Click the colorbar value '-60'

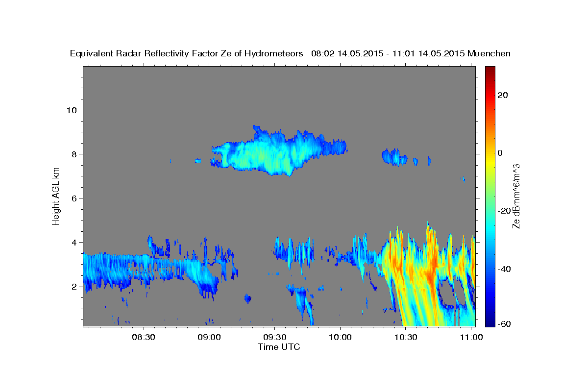click(x=504, y=324)
